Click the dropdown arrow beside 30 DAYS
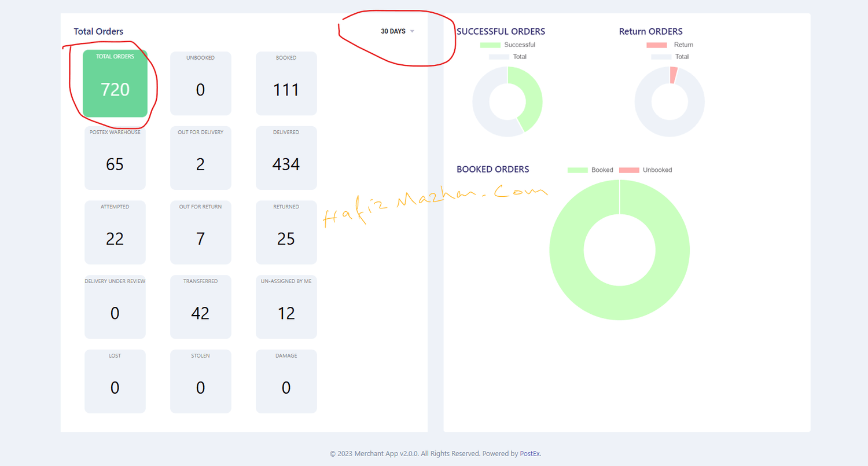This screenshot has height=466, width=868. 412,31
